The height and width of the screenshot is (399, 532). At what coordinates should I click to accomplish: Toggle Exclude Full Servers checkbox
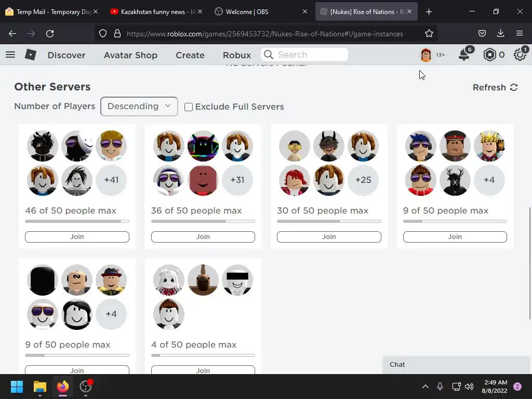click(188, 107)
